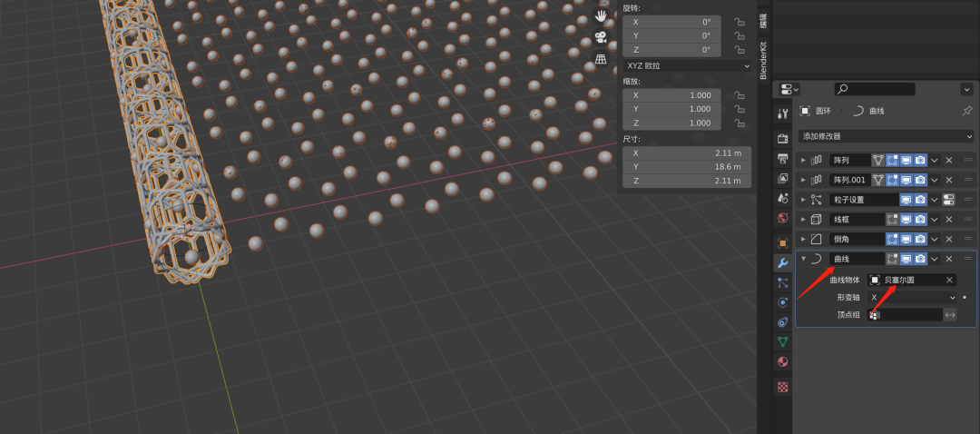Open the View Layer properties tab
Viewport: 980px width, 434px height.
click(782, 178)
